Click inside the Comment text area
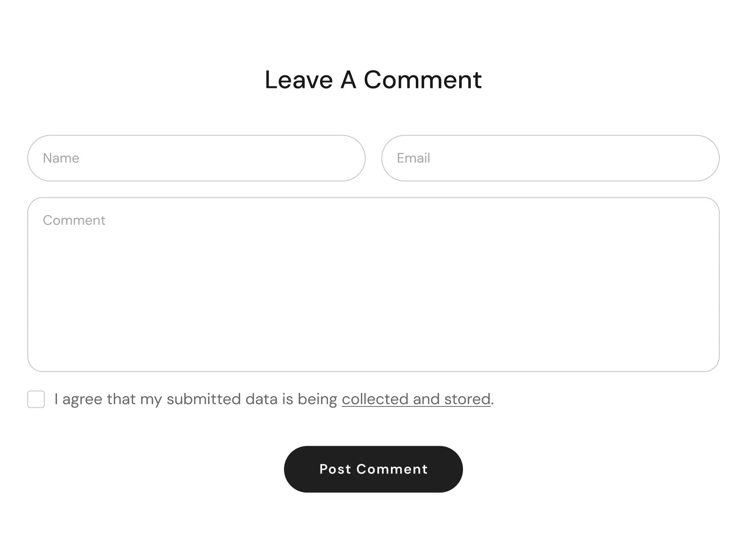This screenshot has height=560, width=747. (373, 284)
